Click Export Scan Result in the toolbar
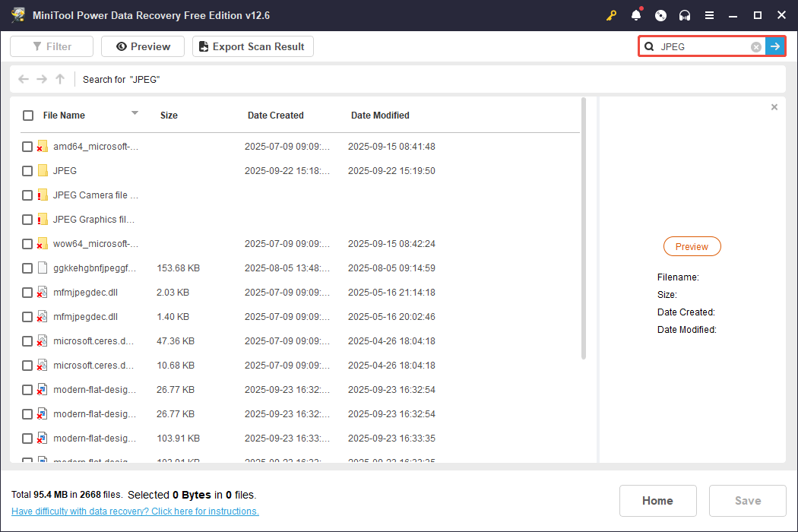The width and height of the screenshot is (798, 532). 252,46
